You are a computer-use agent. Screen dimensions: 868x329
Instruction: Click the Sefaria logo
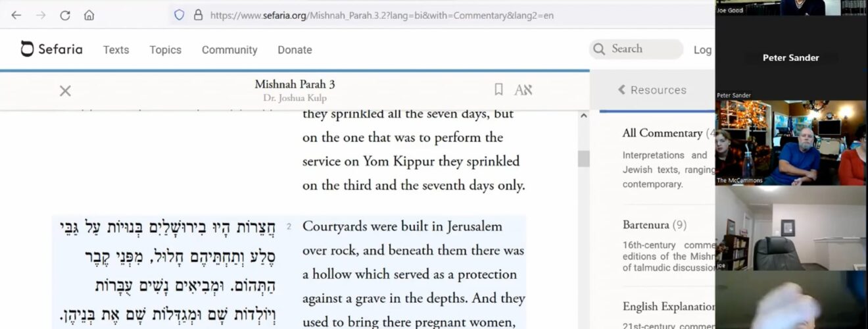click(52, 49)
